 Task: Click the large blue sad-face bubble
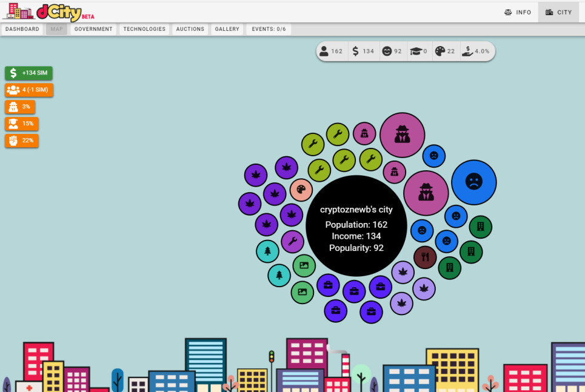point(473,182)
